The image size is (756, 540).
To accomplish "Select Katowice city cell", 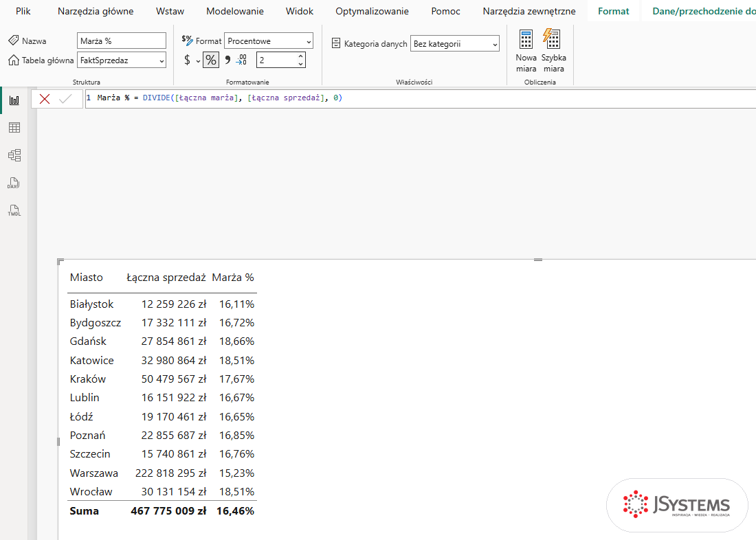I will point(91,361).
